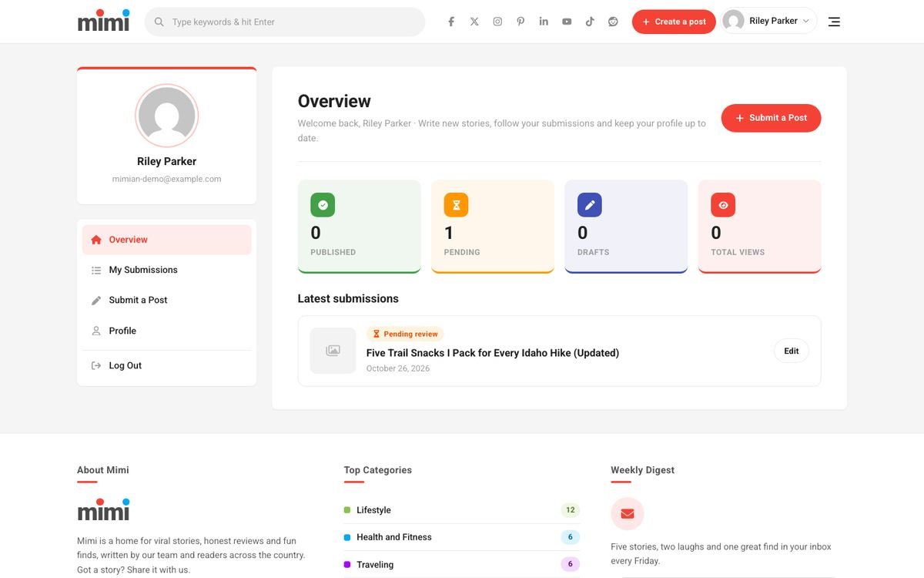The image size is (924, 578).
Task: Click the green Published checkmark icon
Action: click(323, 205)
